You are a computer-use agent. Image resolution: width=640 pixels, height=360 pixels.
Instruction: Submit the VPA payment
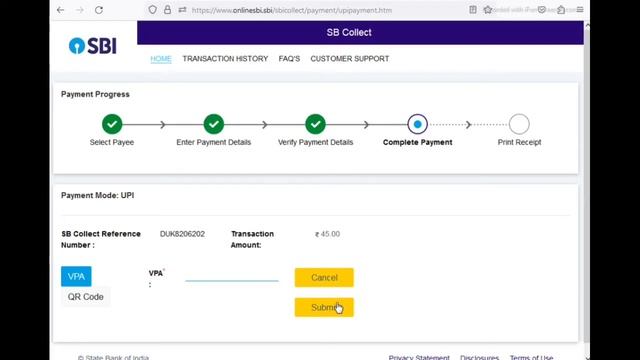(324, 307)
